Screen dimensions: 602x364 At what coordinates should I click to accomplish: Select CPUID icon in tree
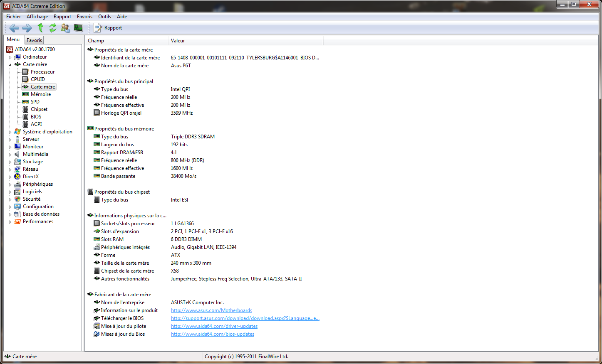[25, 79]
